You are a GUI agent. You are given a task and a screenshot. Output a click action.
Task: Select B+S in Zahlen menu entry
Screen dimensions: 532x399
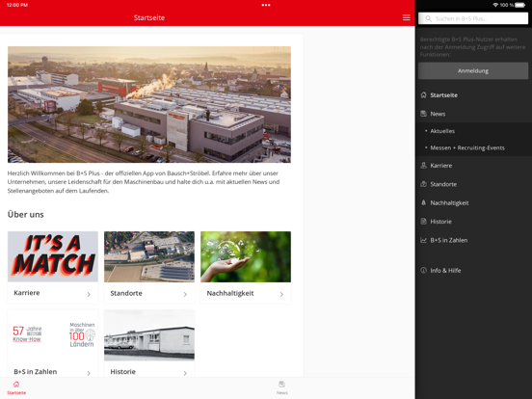point(449,240)
